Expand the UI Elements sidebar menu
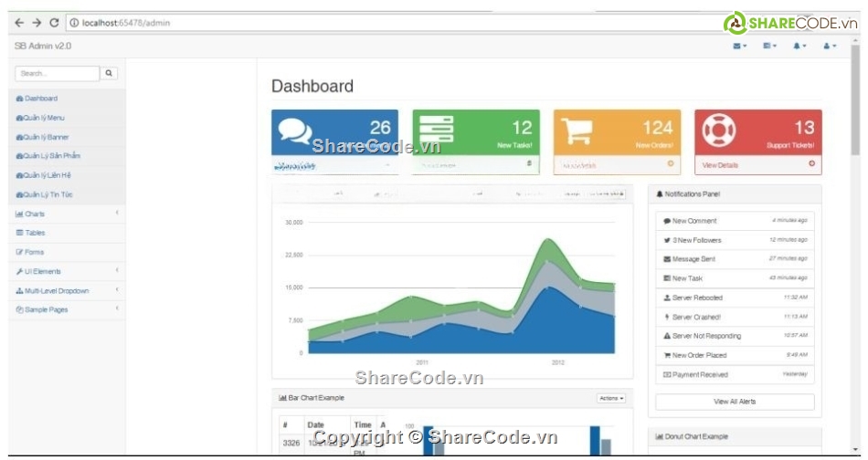Screen dimensions: 868x460 point(67,271)
